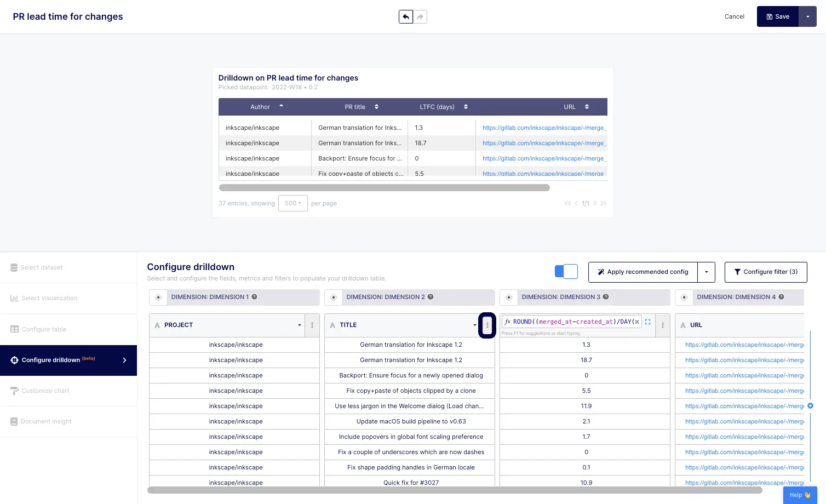This screenshot has width=826, height=504.
Task: Click the help icon beside Dimension 2
Action: point(431,297)
